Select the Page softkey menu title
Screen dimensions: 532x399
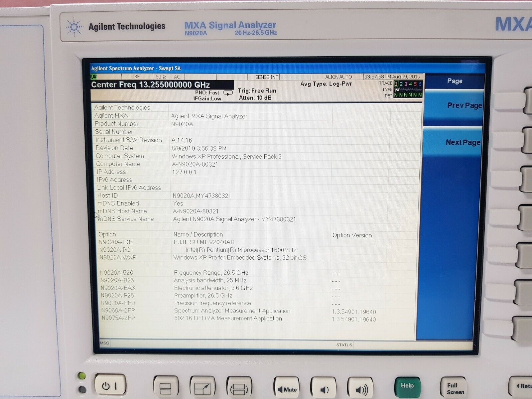455,81
